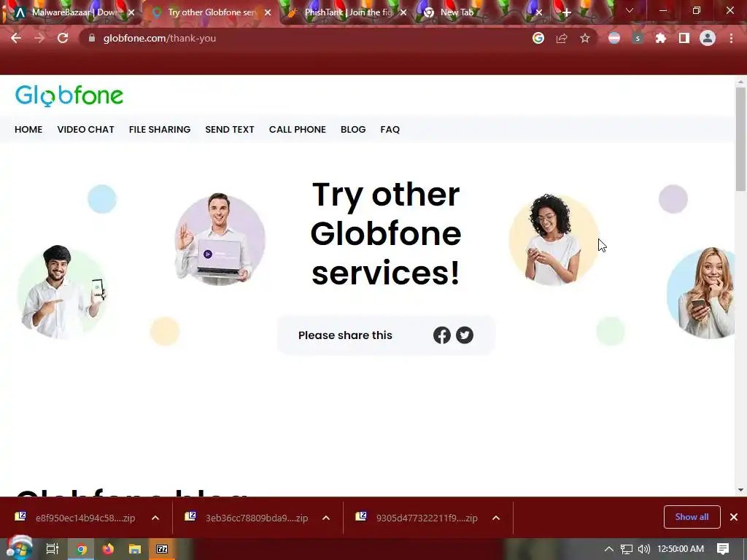
Task: Select the Try other Globfone services tab
Action: [x=212, y=13]
